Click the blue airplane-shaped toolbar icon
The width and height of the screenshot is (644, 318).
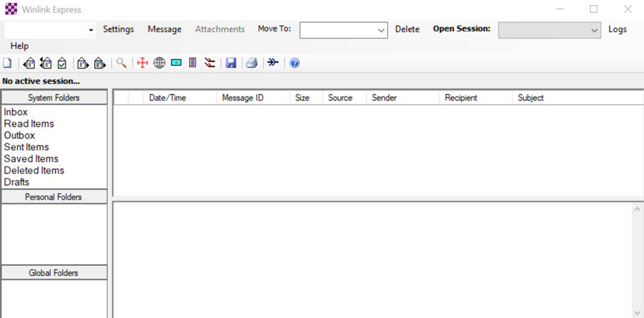tap(273, 63)
